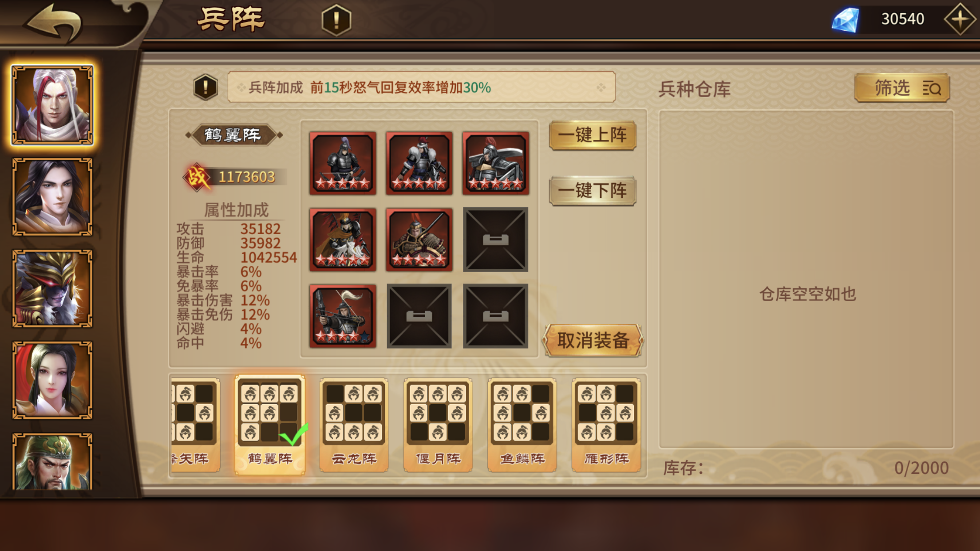Select the white-haired hero portrait

point(52,105)
